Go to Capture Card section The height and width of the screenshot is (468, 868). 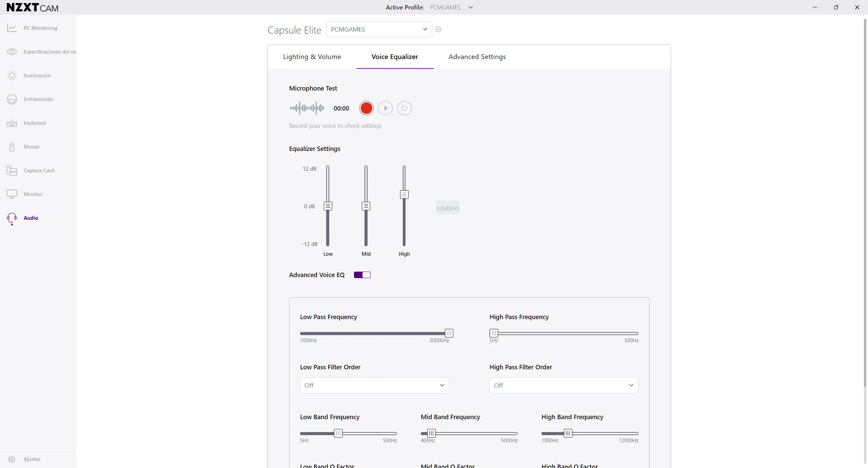[x=39, y=171]
